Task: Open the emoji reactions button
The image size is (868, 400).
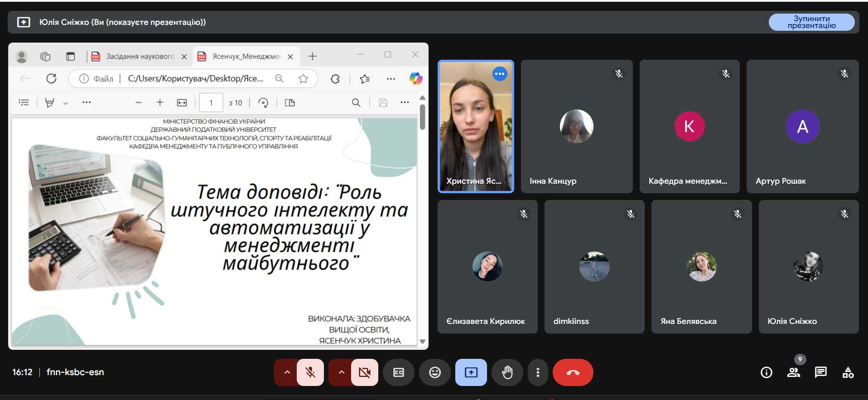Action: (435, 372)
